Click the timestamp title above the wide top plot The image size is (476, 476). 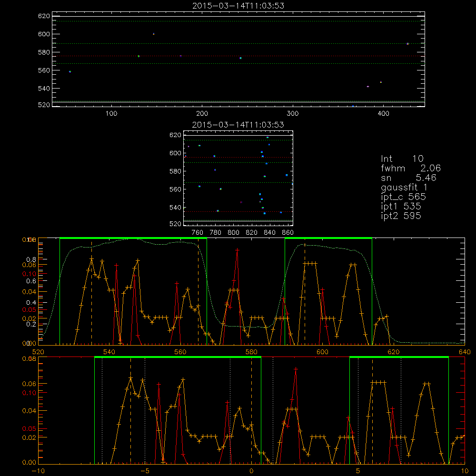tap(238, 6)
